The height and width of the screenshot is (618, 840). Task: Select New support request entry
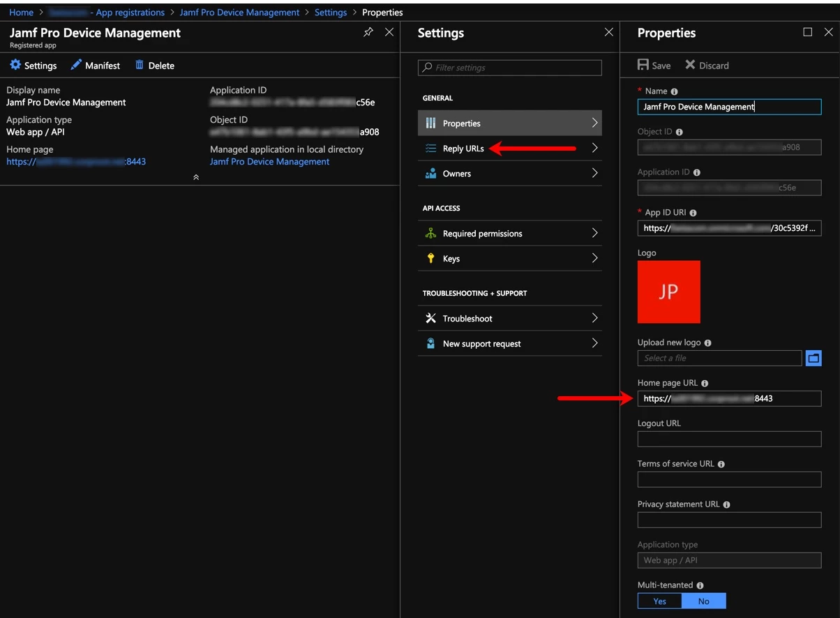tap(509, 344)
